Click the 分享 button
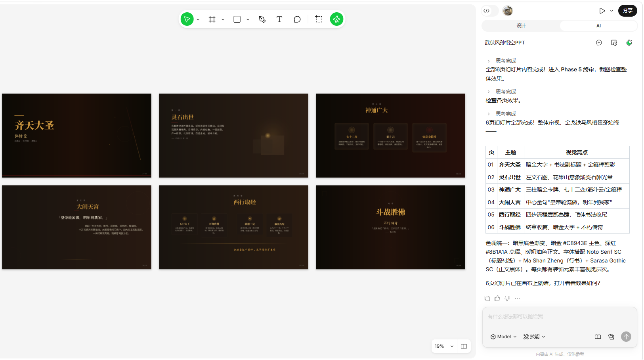This screenshot has width=644, height=360. point(628,11)
